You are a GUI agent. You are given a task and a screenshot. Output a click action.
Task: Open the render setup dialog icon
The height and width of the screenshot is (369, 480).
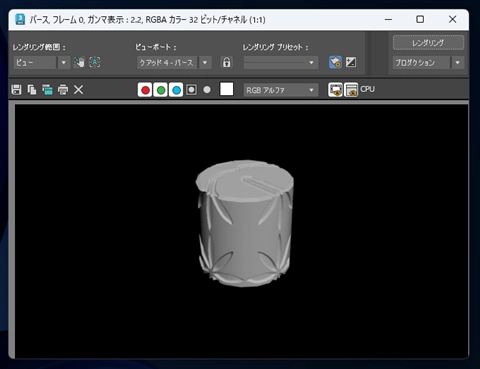point(335,62)
